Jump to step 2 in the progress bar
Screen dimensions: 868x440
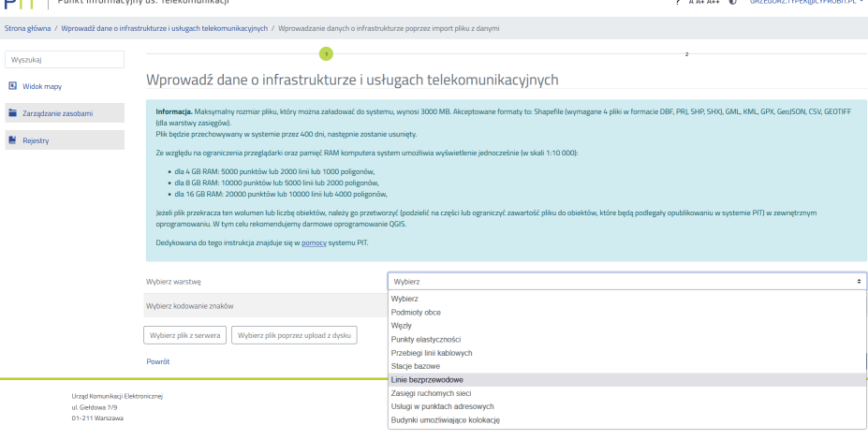click(686, 54)
